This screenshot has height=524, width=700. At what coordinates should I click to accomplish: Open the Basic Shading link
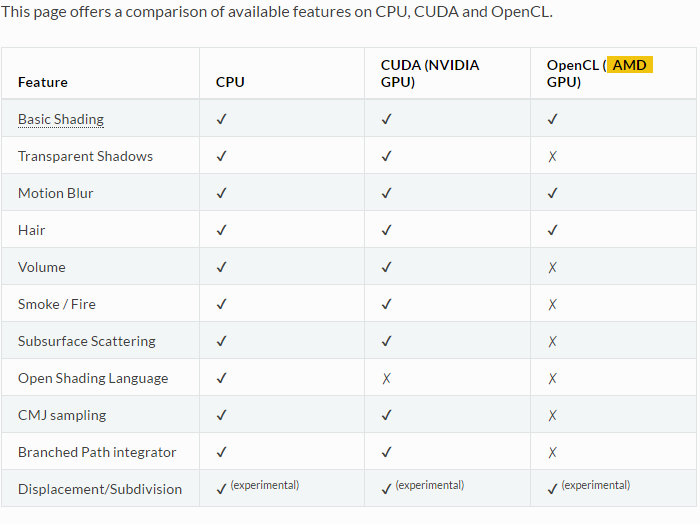61,119
